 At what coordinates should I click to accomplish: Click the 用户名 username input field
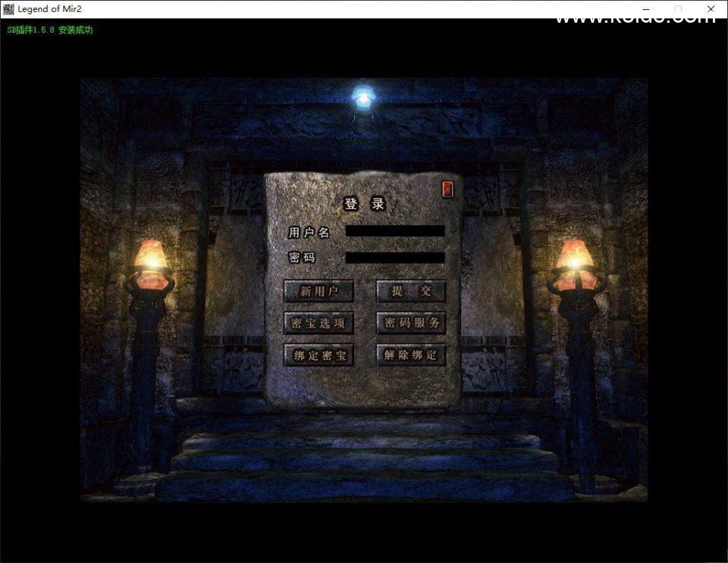pos(395,231)
